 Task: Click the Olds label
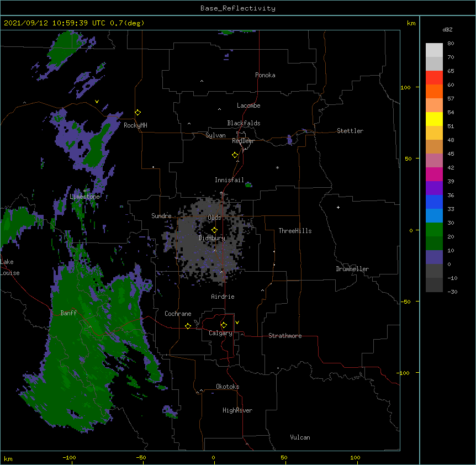214,218
